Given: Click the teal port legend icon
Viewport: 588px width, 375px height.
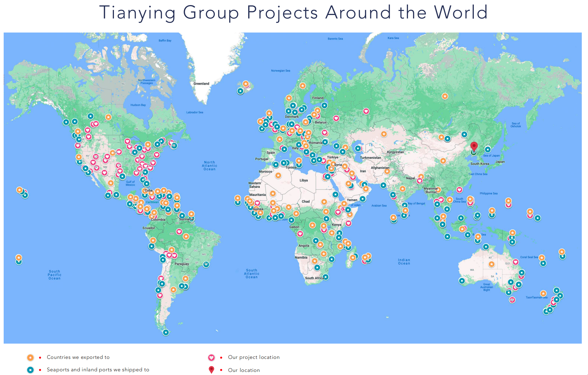Looking at the screenshot, I should [30, 370].
